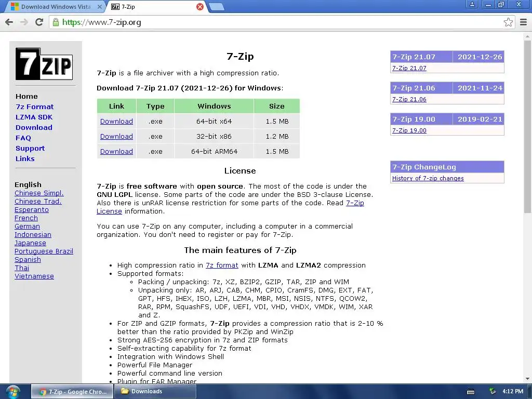This screenshot has height=399, width=532.
Task: Switch language to Japanese
Action: click(x=30, y=243)
